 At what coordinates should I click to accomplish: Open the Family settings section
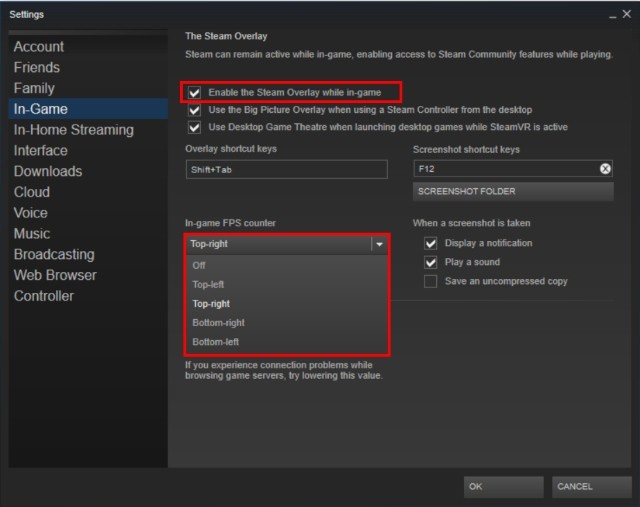(x=88, y=88)
